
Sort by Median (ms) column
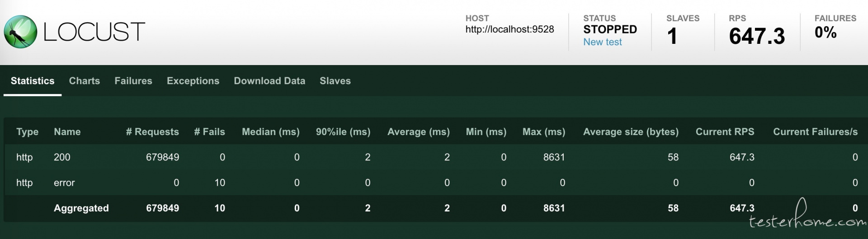271,132
